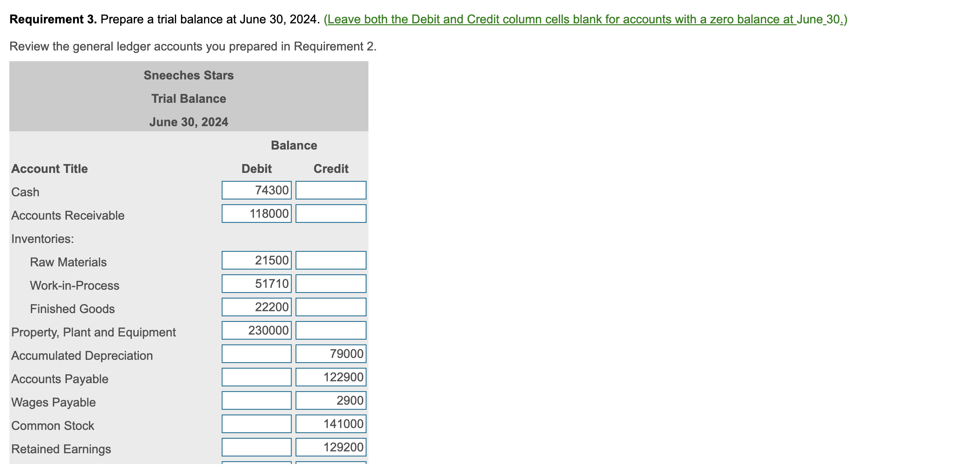This screenshot has height=471, width=980.
Task: Click the Retained Earnings credit field
Action: coord(331,447)
